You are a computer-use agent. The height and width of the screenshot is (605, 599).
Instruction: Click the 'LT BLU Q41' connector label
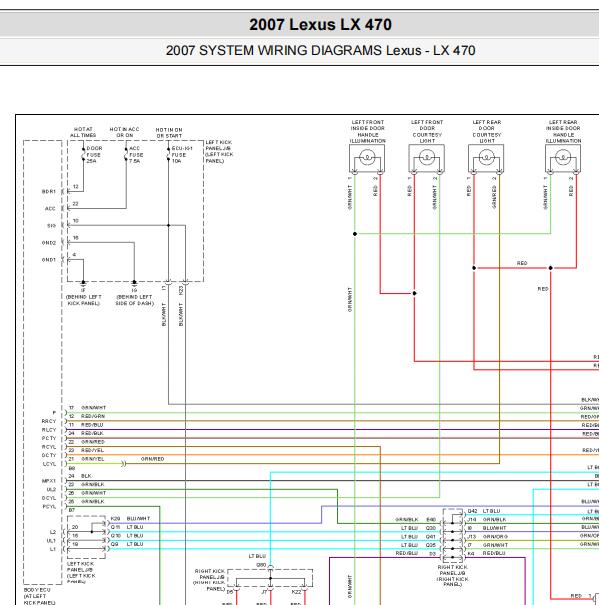418,536
